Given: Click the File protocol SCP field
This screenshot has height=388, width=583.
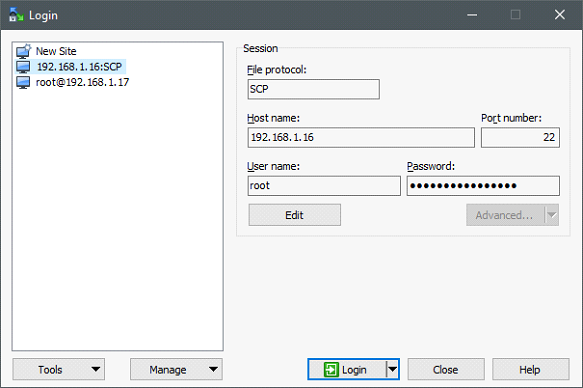Looking at the screenshot, I should tap(313, 89).
